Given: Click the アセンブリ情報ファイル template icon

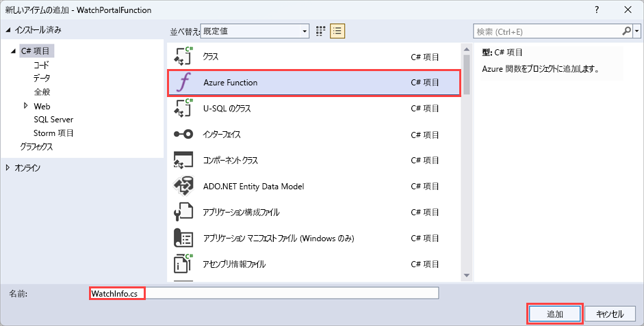Looking at the screenshot, I should pyautogui.click(x=183, y=264).
